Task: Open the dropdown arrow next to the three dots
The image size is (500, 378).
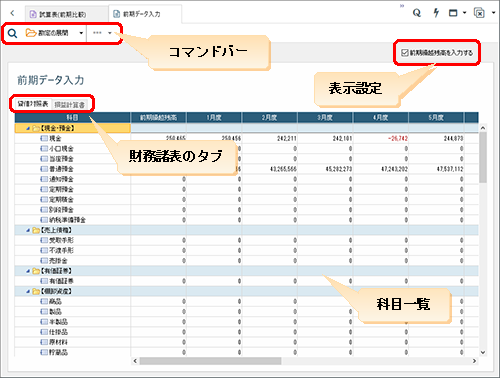Action: click(110, 33)
